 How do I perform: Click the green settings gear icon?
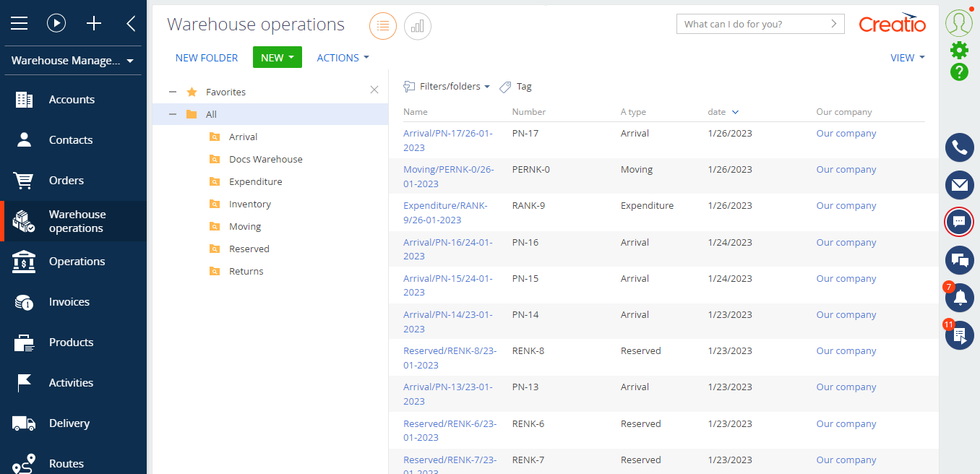tap(959, 50)
